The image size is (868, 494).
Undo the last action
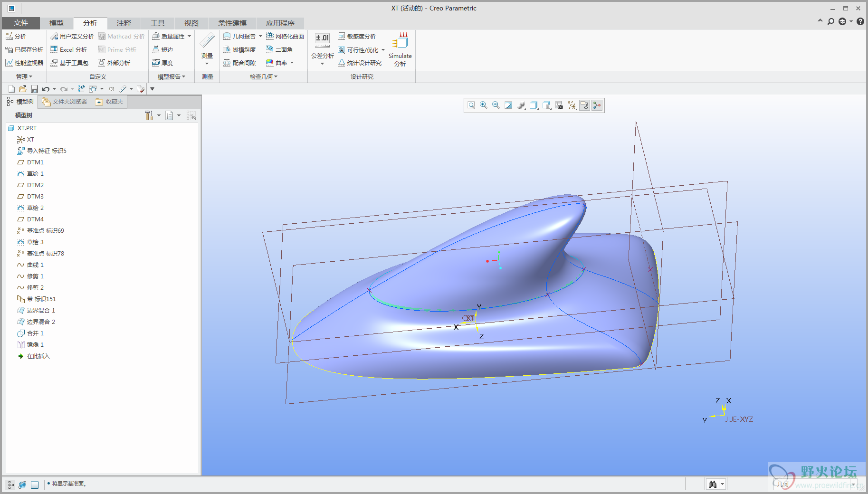[x=46, y=89]
